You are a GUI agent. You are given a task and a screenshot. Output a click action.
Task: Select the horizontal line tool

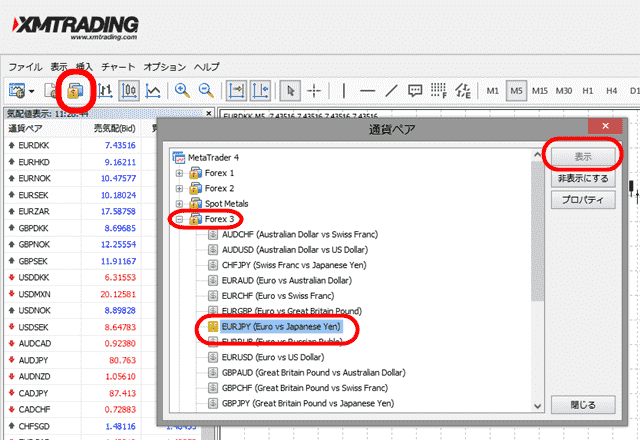click(x=367, y=91)
